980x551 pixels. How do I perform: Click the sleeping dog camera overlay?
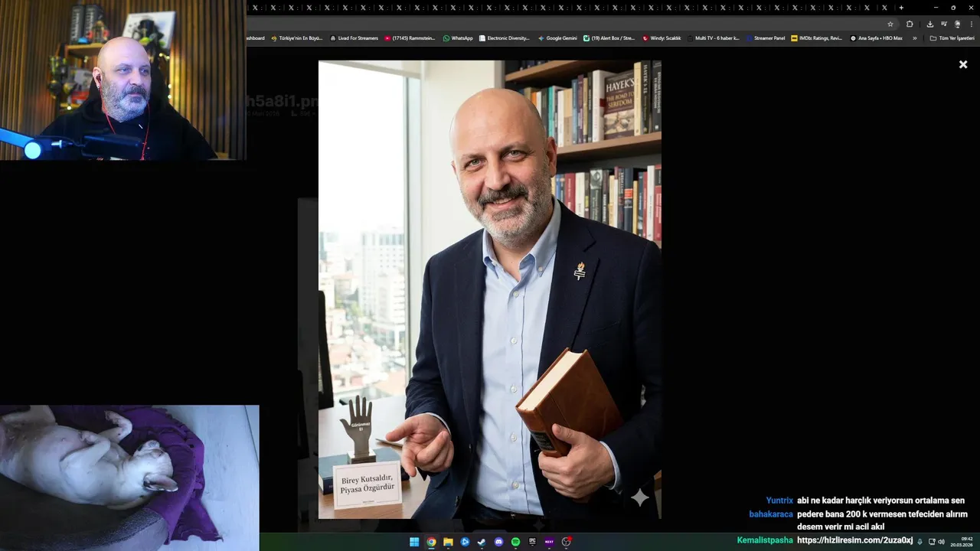click(x=129, y=478)
